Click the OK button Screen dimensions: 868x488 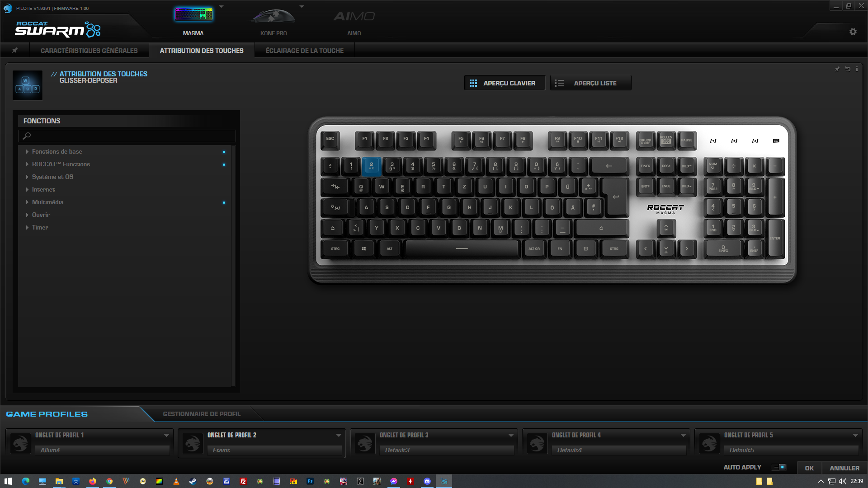click(x=809, y=468)
